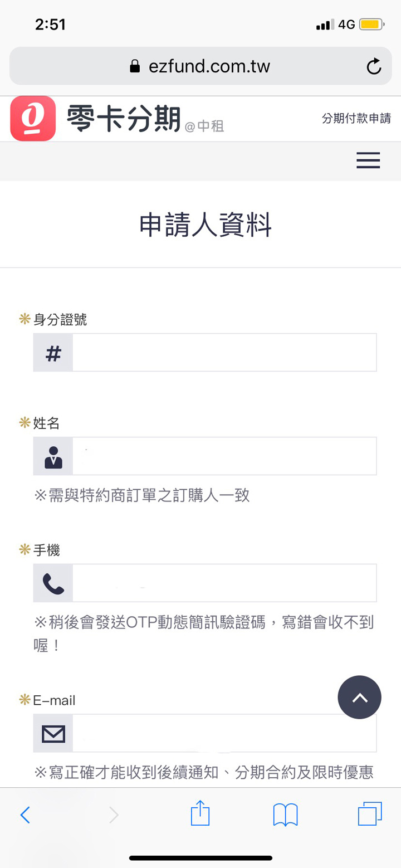Tap the red 零卡分期 logo icon
The width and height of the screenshot is (401, 868).
33,119
